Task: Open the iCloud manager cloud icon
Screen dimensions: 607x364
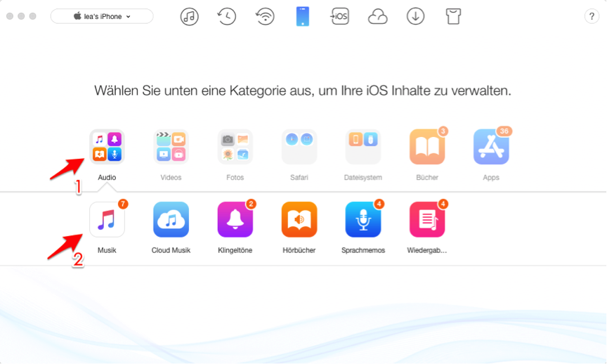Action: coord(377,17)
